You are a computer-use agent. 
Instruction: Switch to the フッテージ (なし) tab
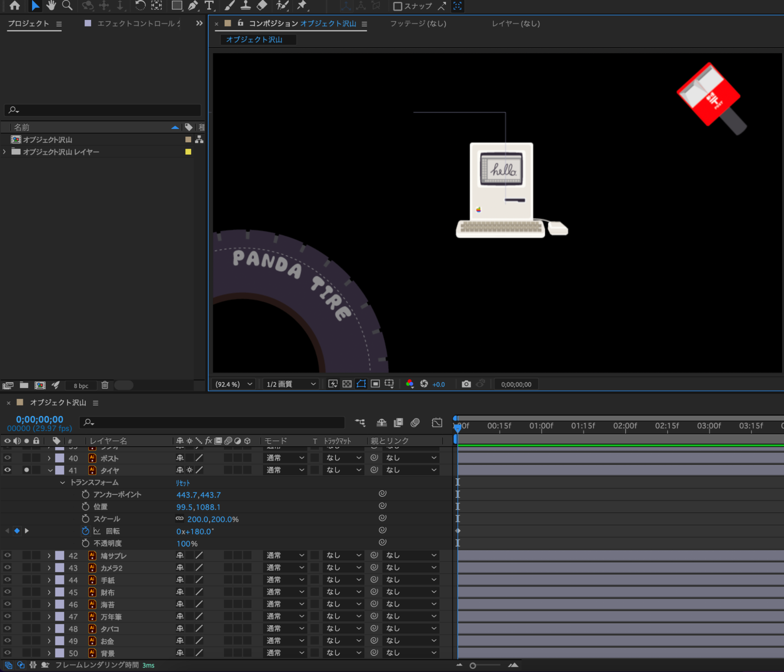418,24
